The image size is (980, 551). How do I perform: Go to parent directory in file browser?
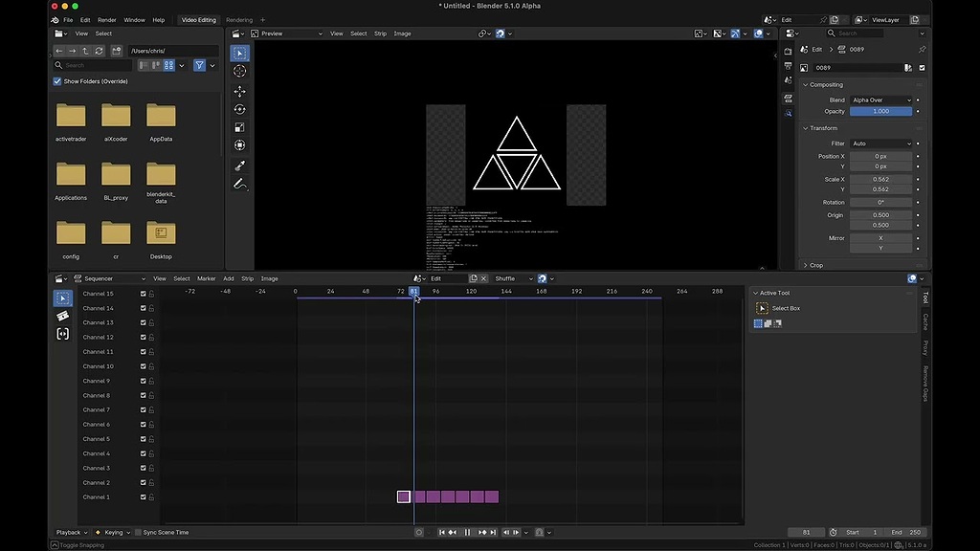point(85,51)
